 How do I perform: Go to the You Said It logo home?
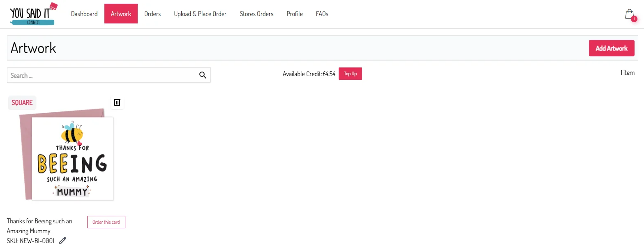[34, 14]
